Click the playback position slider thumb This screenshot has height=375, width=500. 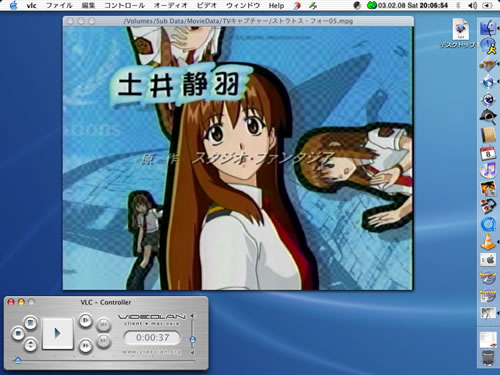(18, 360)
